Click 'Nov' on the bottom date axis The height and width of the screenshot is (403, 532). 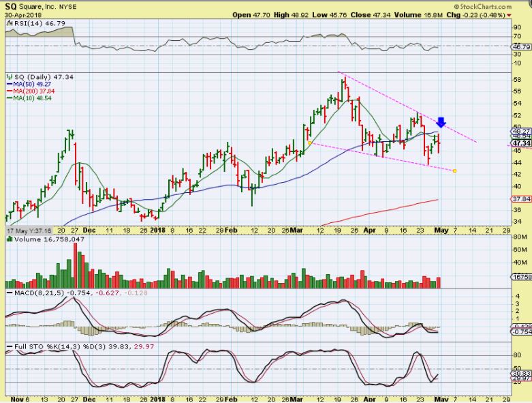(x=17, y=399)
